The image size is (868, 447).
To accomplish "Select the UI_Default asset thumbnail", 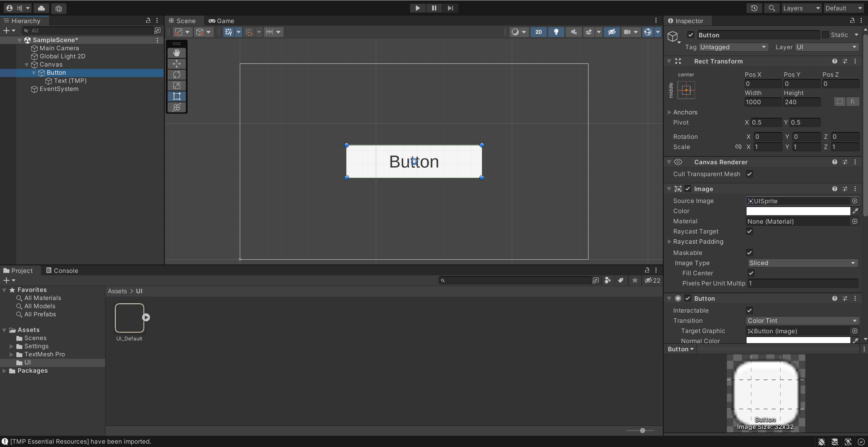I will pyautogui.click(x=129, y=318).
